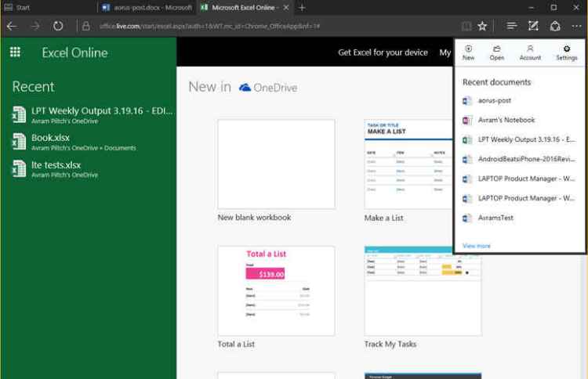
Task: Make a web note pen icon
Action: pos(533,26)
